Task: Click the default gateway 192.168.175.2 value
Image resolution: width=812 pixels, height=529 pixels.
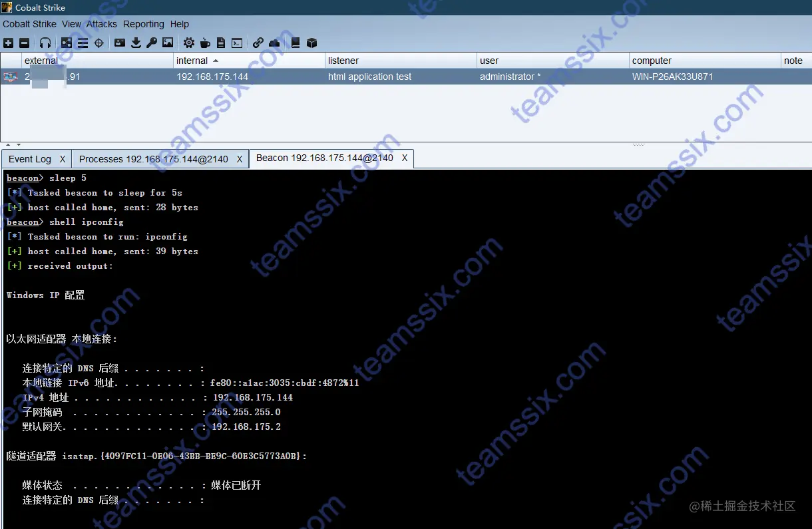Action: pyautogui.click(x=246, y=427)
